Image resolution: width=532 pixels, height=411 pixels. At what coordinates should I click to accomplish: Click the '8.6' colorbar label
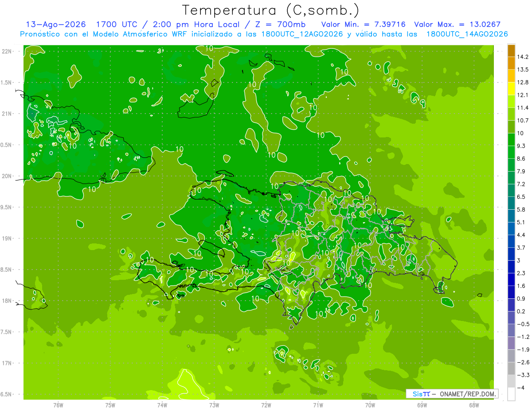click(x=520, y=159)
